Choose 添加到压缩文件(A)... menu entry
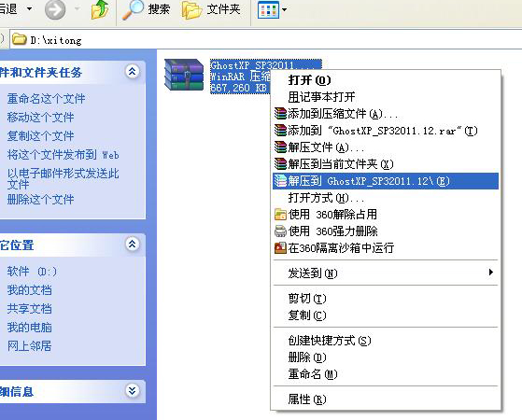The height and width of the screenshot is (420, 522). point(385,114)
